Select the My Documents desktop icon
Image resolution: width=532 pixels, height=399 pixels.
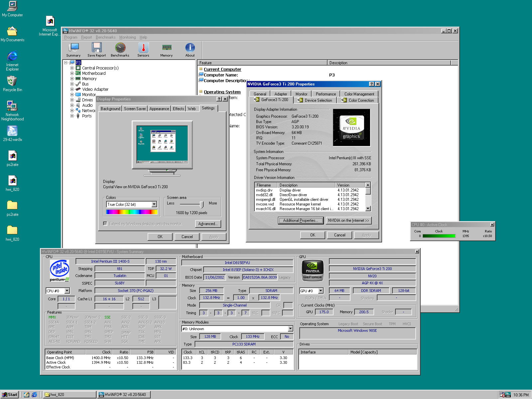click(x=12, y=34)
